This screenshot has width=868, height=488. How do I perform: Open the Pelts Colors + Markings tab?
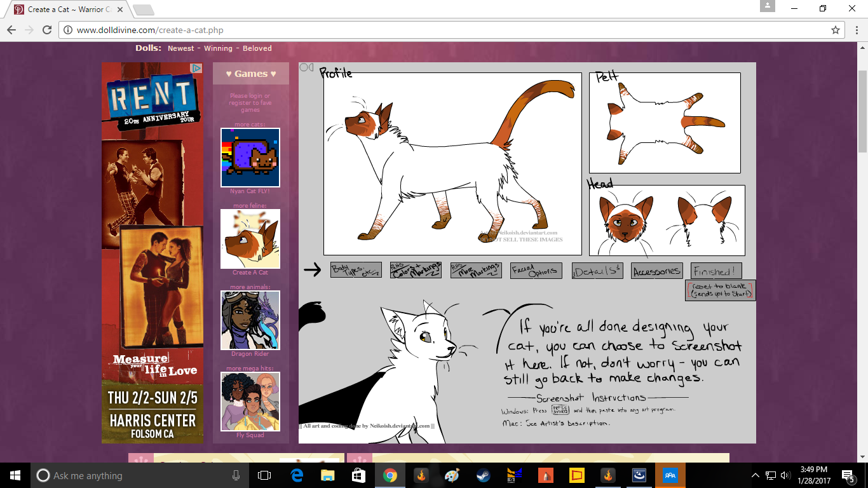[416, 271]
